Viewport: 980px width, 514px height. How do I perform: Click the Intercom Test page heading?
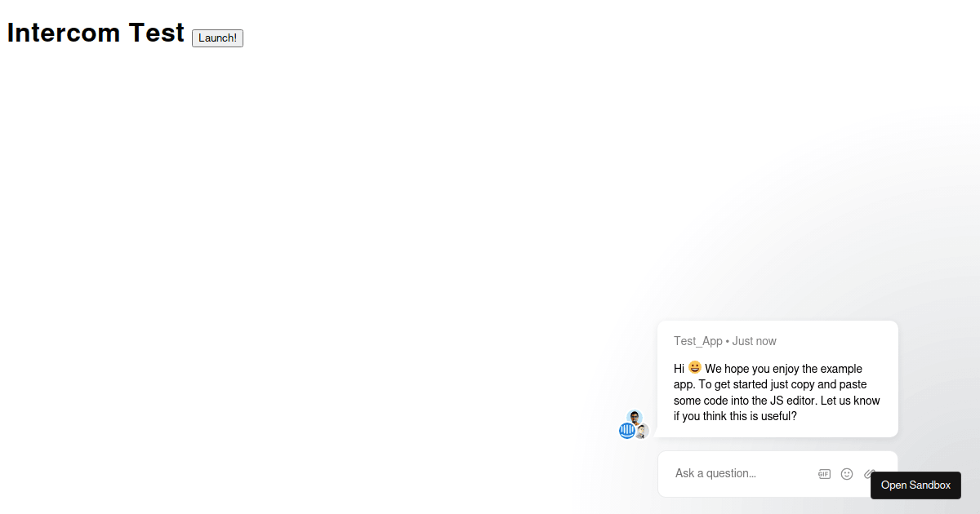95,33
